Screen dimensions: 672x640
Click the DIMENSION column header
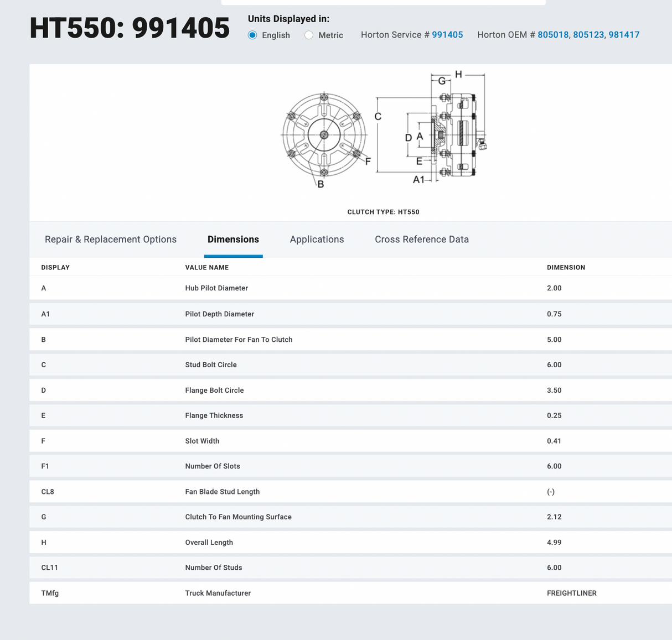(566, 268)
